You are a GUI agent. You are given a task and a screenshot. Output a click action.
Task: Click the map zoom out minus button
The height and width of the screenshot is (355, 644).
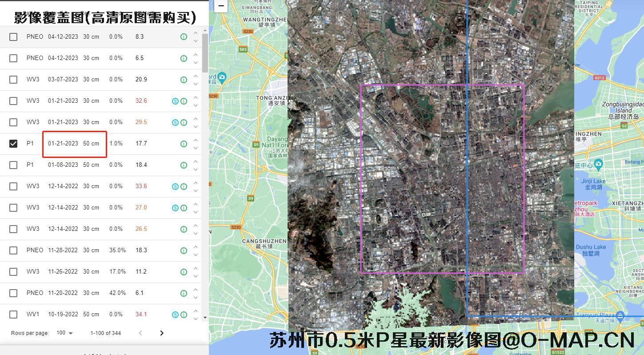point(221,6)
